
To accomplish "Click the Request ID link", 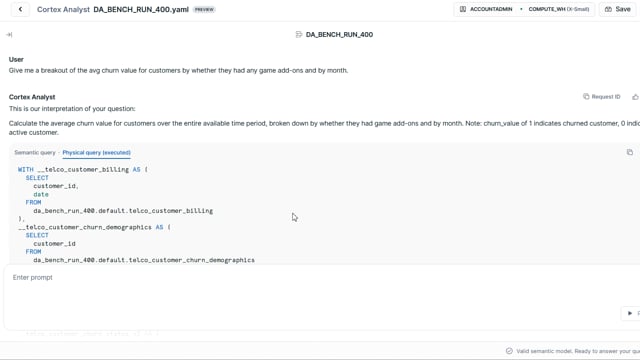I will pos(606,97).
